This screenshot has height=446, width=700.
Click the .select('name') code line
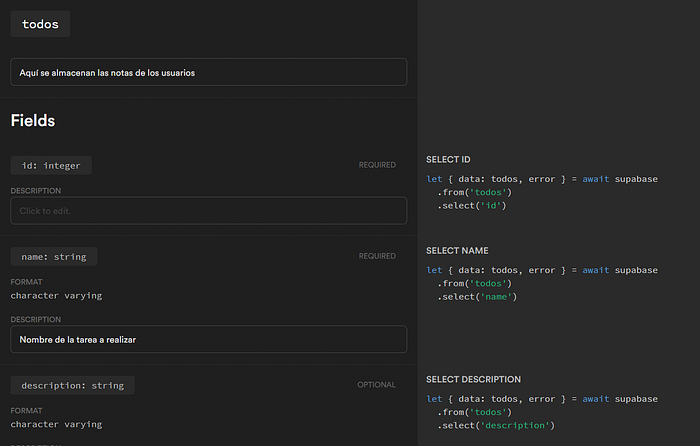(x=477, y=297)
